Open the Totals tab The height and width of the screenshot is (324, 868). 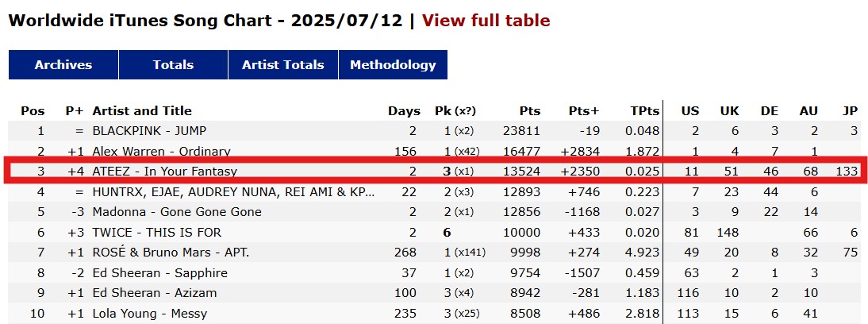[x=173, y=65]
